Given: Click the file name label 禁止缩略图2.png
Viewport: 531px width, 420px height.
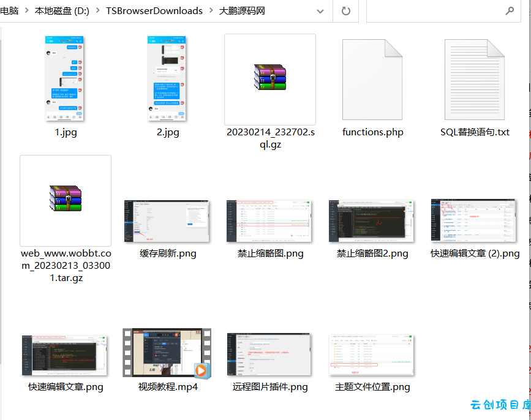Looking at the screenshot, I should click(x=372, y=253).
